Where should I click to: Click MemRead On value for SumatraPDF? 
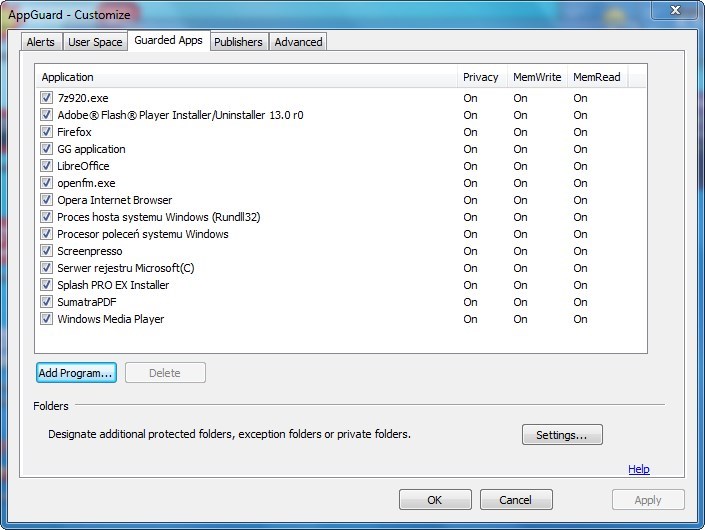pos(580,302)
